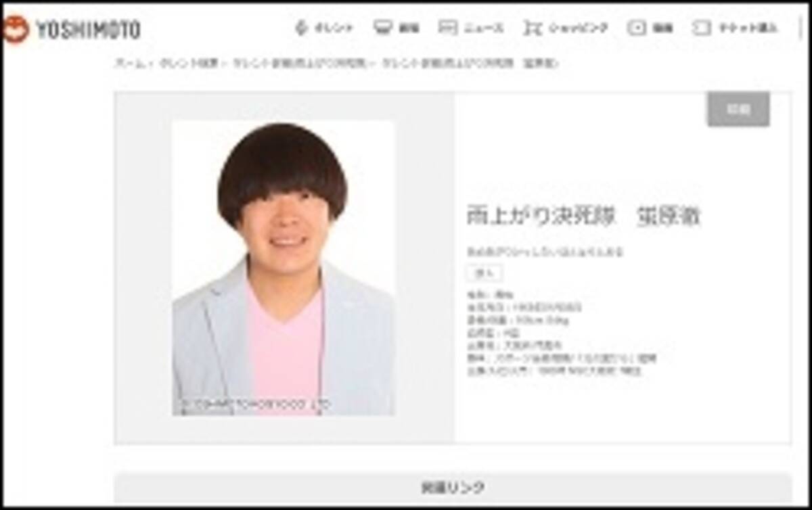Open タレント検索 breadcrumb link
Screen dimensions: 812x510
click(189, 64)
